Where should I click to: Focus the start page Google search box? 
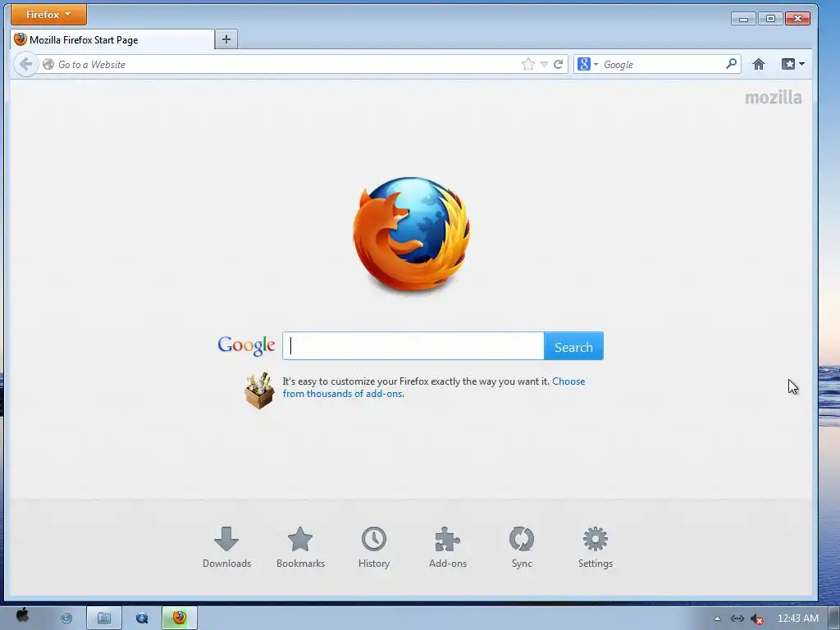tap(413, 346)
